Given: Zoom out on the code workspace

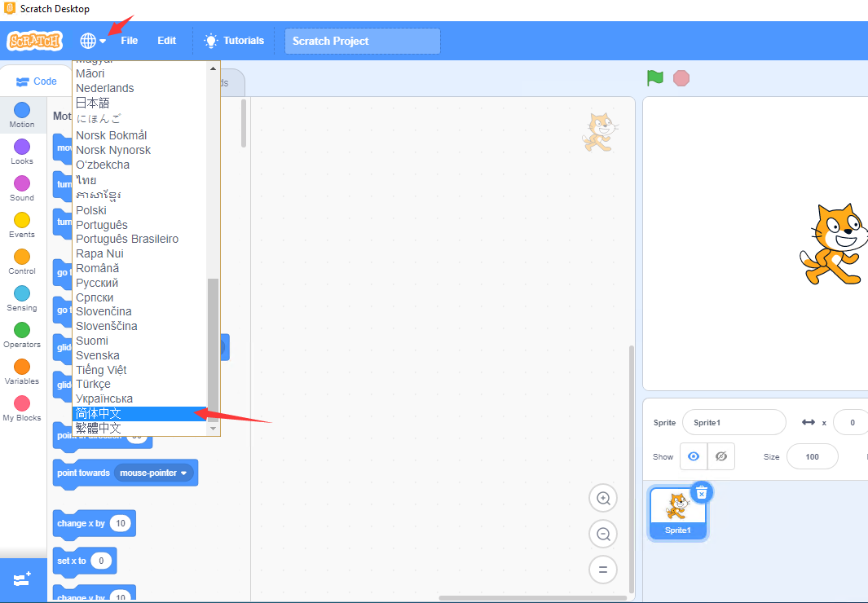Looking at the screenshot, I should pyautogui.click(x=603, y=535).
